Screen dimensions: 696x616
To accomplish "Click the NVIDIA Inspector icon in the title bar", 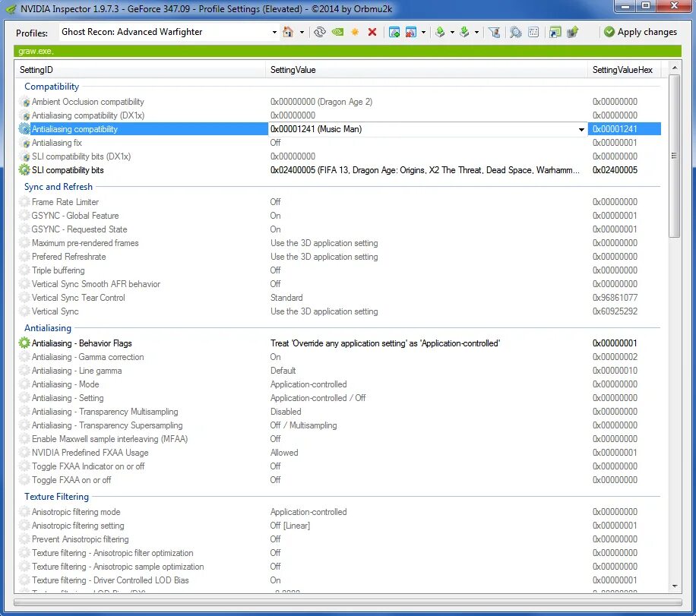I will coord(10,9).
